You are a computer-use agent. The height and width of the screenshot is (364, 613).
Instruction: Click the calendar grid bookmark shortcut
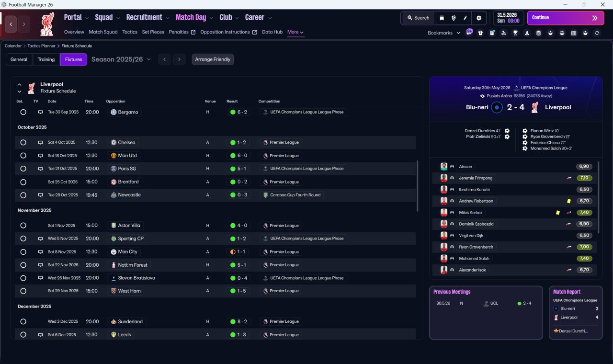(573, 33)
